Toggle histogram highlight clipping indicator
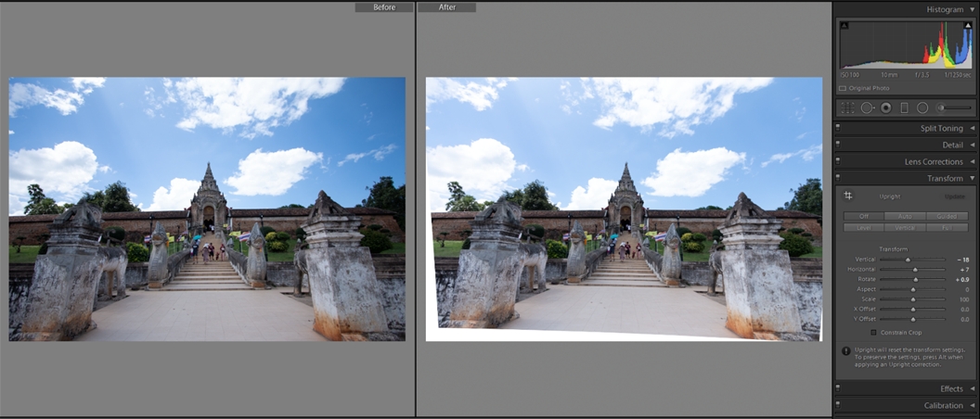This screenshot has width=980, height=419. tap(968, 26)
